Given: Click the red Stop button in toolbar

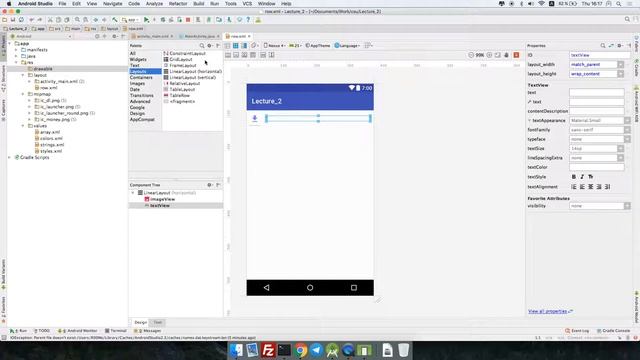Looking at the screenshot, I should point(188,20).
